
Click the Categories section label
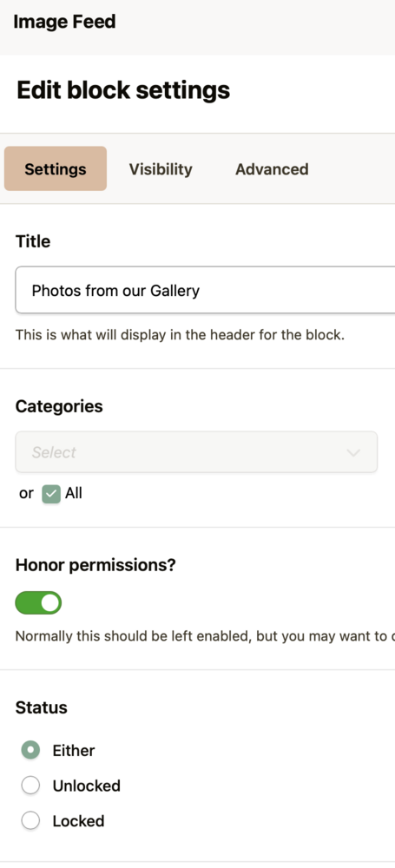coord(59,406)
